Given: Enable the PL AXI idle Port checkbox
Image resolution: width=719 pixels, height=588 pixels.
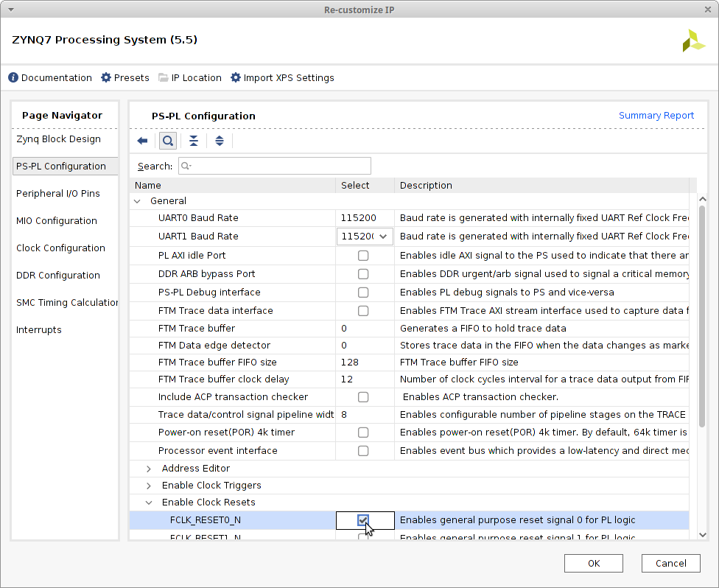Looking at the screenshot, I should 363,256.
